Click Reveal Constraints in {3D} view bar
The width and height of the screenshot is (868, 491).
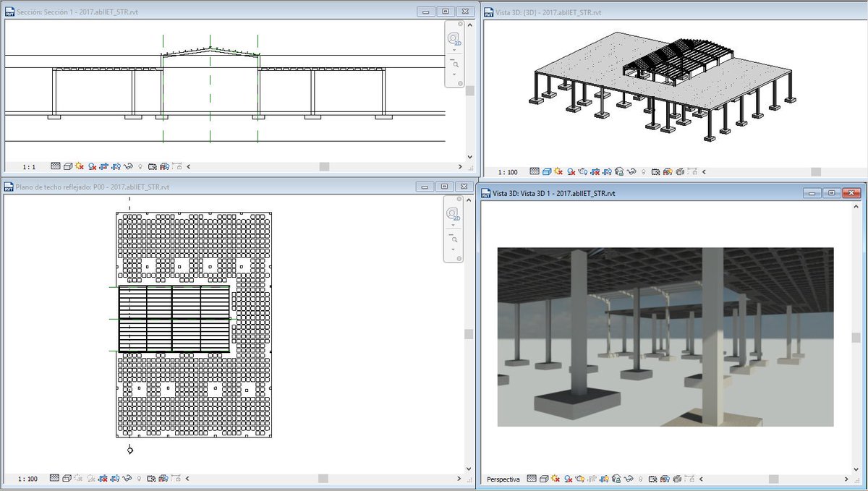tap(692, 172)
